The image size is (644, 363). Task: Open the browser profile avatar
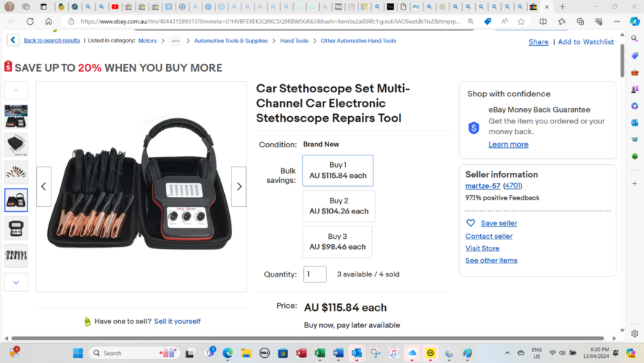(9, 7)
